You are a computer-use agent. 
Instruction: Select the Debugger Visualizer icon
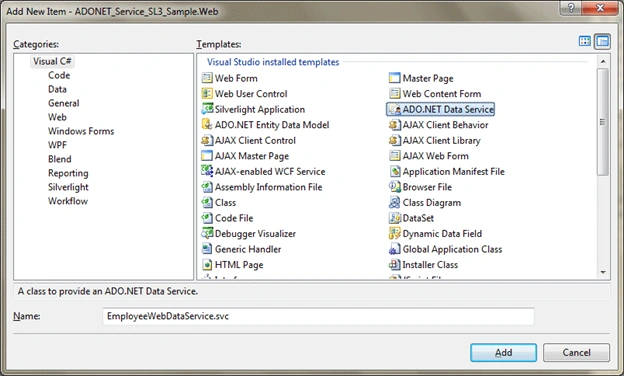coord(207,233)
